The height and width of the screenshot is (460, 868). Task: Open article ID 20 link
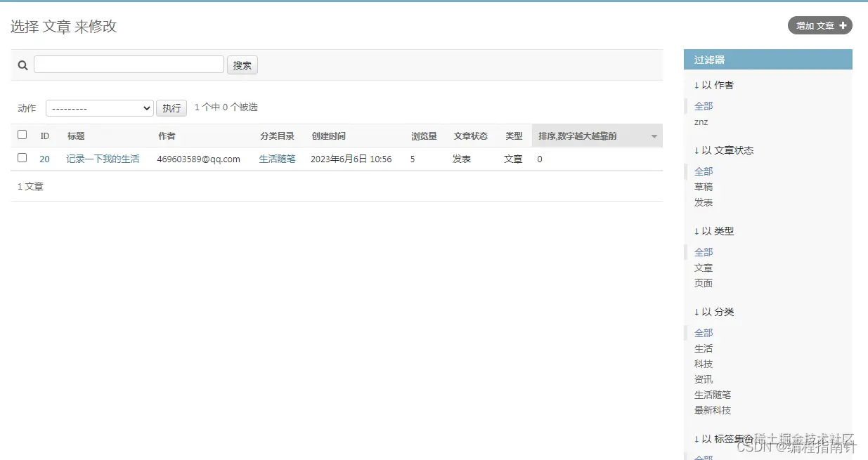tap(44, 159)
